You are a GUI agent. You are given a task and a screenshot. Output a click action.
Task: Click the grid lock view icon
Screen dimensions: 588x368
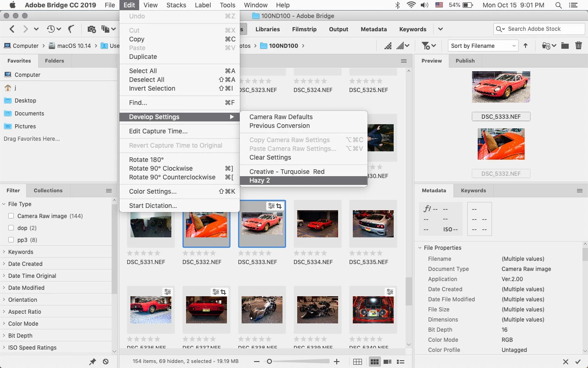click(357, 362)
